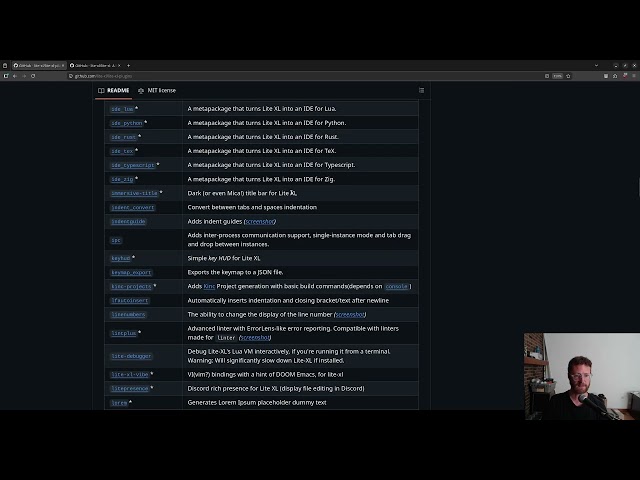The width and height of the screenshot is (640, 480).
Task: Open the linenumbers plugin link
Action: coord(129,315)
